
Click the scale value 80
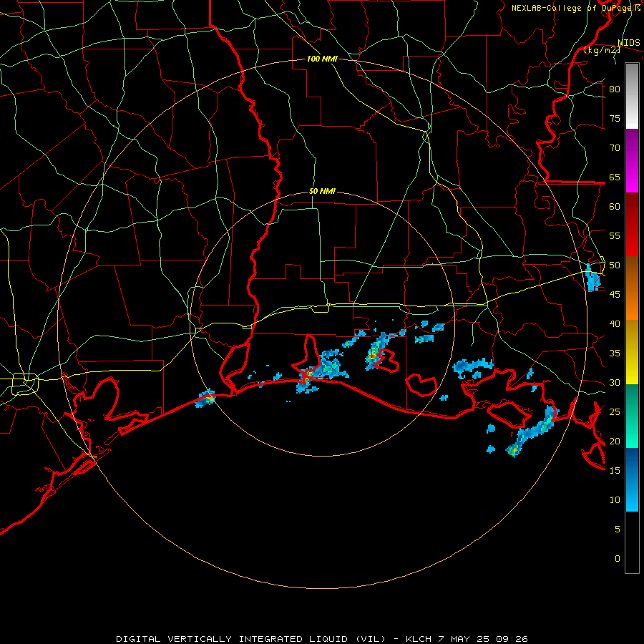[x=615, y=89]
